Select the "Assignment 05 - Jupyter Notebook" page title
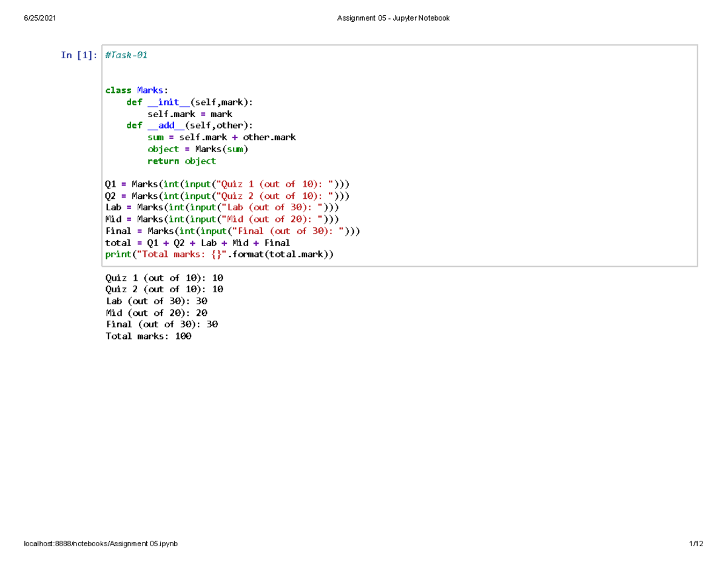The height and width of the screenshot is (562, 728). (393, 18)
